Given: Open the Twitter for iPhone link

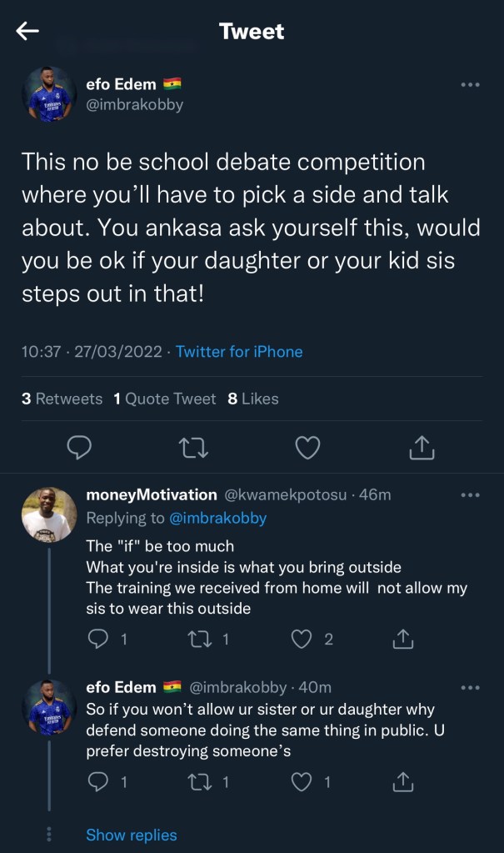Looking at the screenshot, I should (x=239, y=352).
